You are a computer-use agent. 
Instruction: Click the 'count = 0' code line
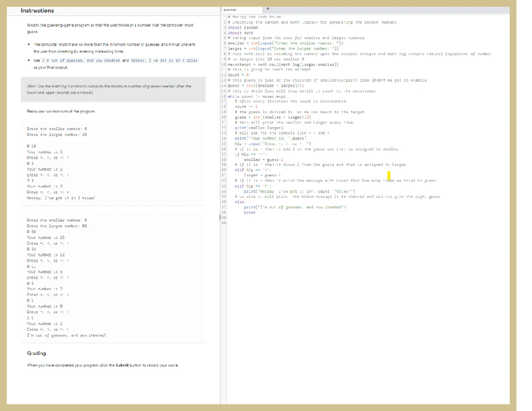pos(235,74)
